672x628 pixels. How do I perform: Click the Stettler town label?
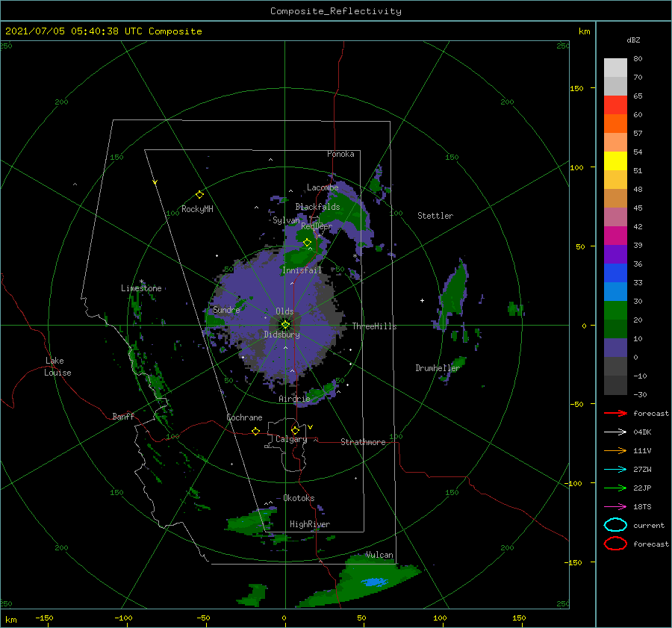pos(435,216)
